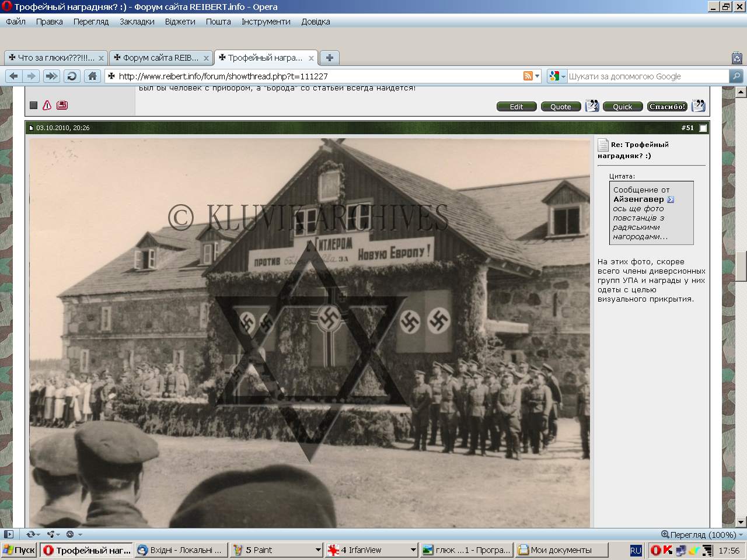Click the post icon beside Re: Трофейный
This screenshot has height=560, width=747.
click(x=603, y=145)
